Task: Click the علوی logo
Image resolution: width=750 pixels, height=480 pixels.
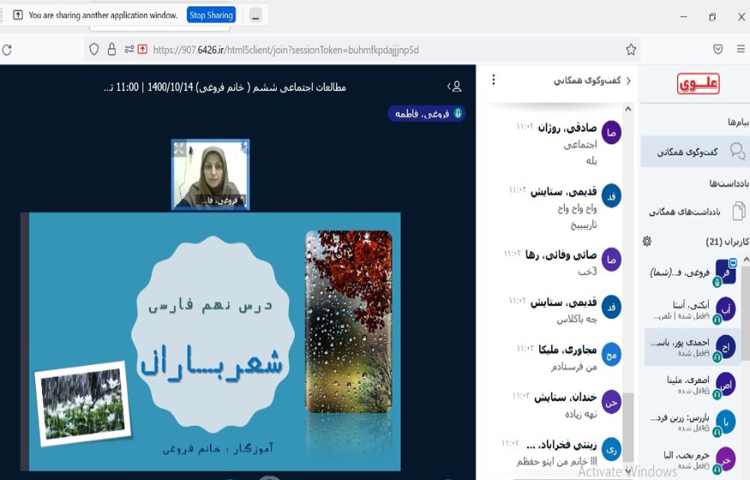Action: (x=698, y=84)
